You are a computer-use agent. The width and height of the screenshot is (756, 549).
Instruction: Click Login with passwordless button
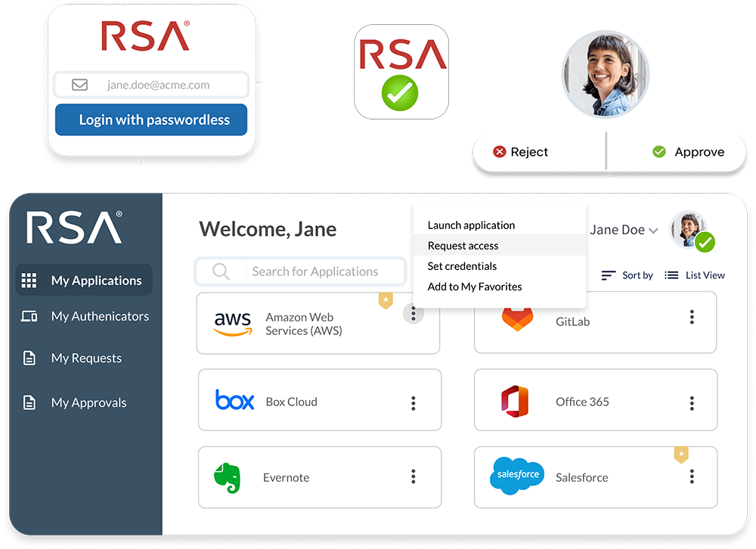tap(151, 119)
